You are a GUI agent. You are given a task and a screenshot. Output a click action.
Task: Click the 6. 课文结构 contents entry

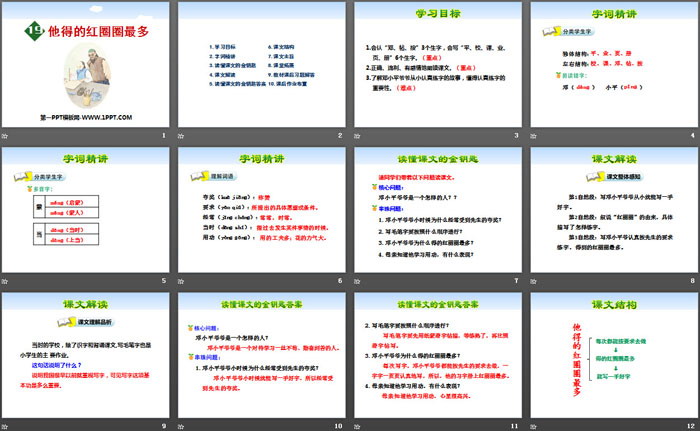click(x=283, y=46)
